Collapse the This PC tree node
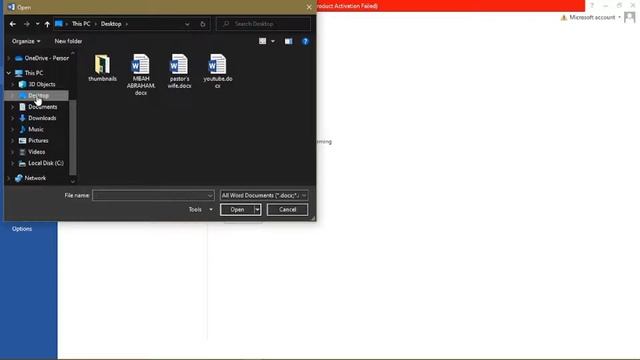640x360 pixels. click(9, 73)
